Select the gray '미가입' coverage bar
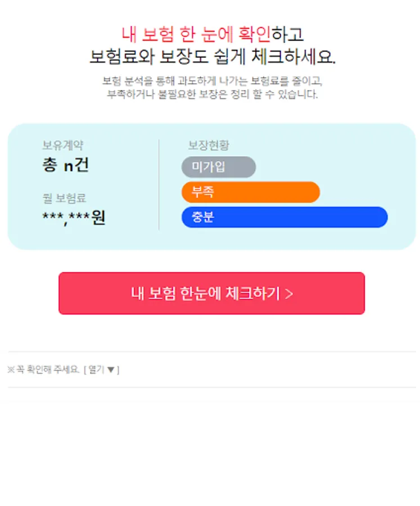 (218, 167)
